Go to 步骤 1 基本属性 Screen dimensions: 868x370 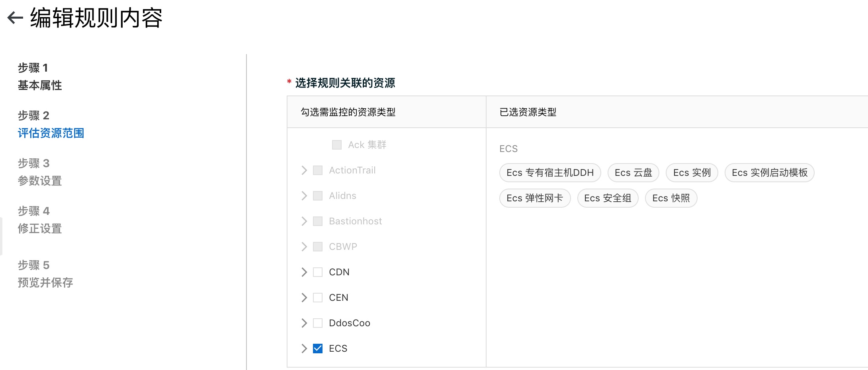(x=40, y=76)
